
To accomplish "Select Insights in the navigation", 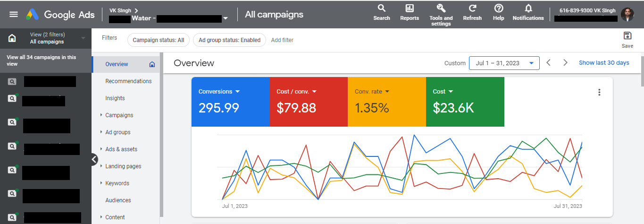I will 115,98.
